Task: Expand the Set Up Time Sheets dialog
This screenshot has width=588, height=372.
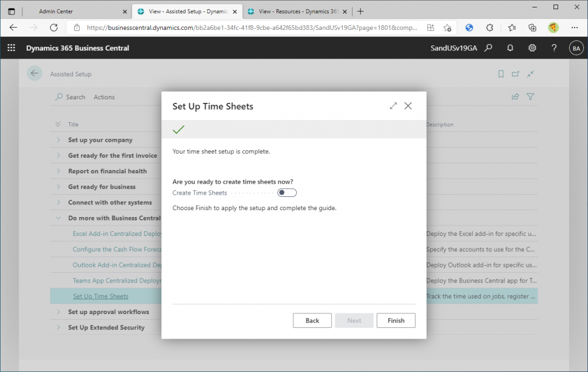Action: [393, 106]
